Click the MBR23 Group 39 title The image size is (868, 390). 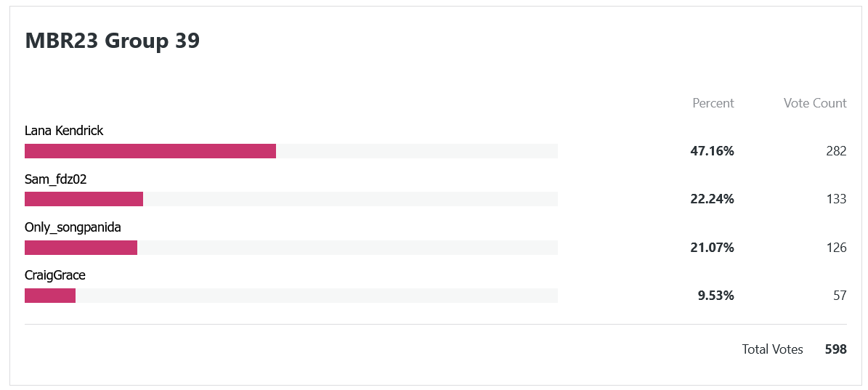(x=113, y=41)
